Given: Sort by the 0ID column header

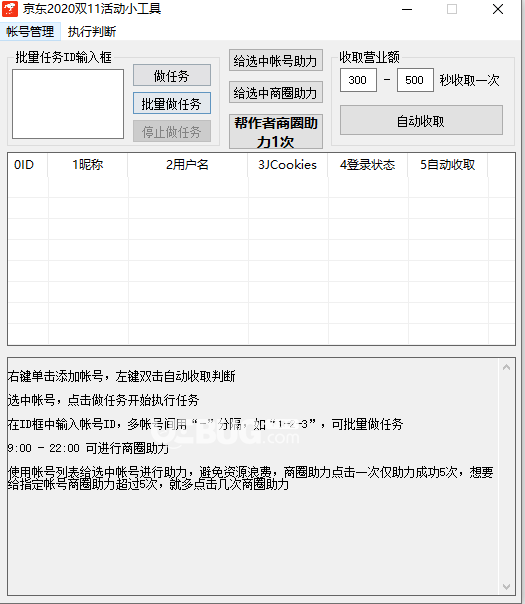Looking at the screenshot, I should pyautogui.click(x=28, y=165).
